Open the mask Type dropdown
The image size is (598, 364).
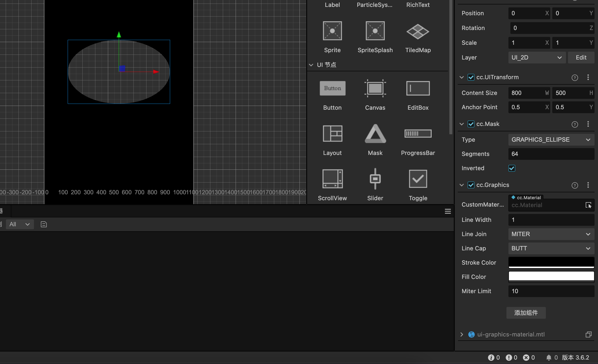[551, 140]
